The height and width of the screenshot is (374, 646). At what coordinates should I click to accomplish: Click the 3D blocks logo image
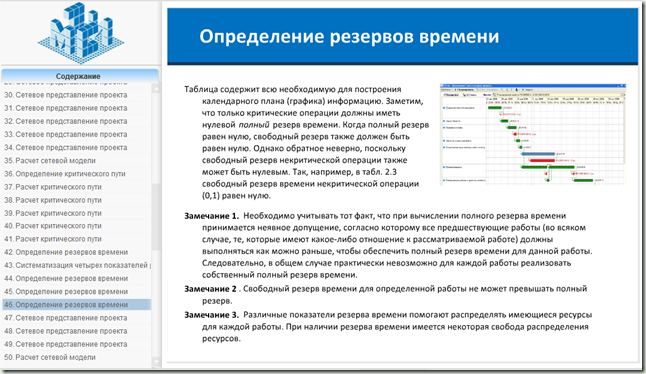[81, 33]
